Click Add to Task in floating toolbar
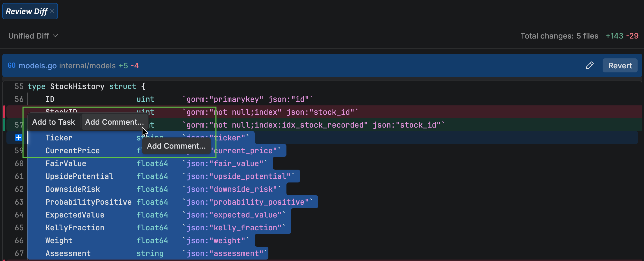644x261 pixels. click(x=54, y=122)
